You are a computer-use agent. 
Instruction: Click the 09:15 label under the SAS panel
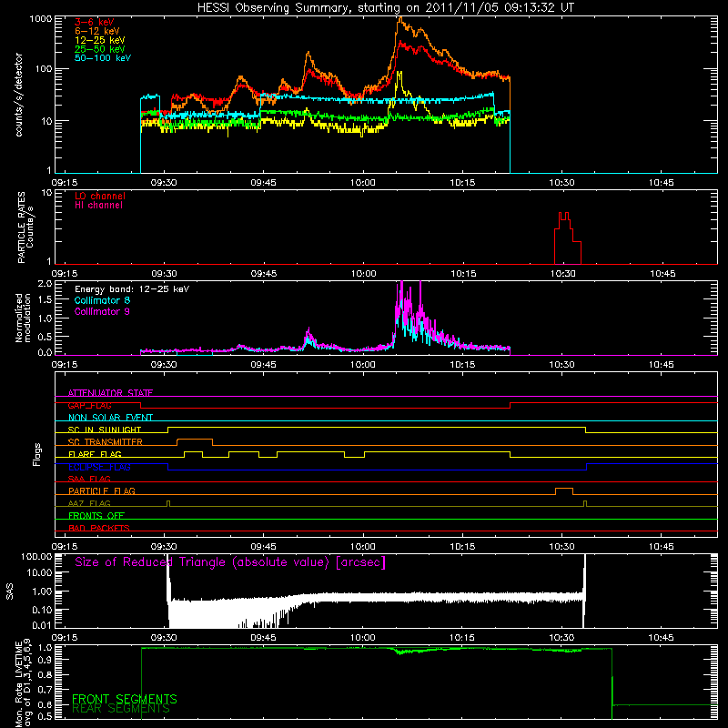pyautogui.click(x=64, y=638)
